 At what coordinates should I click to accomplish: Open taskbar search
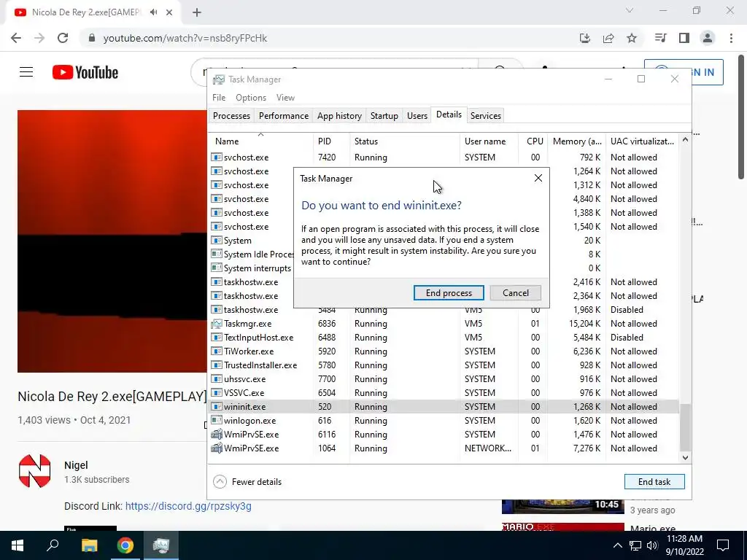coord(53,545)
